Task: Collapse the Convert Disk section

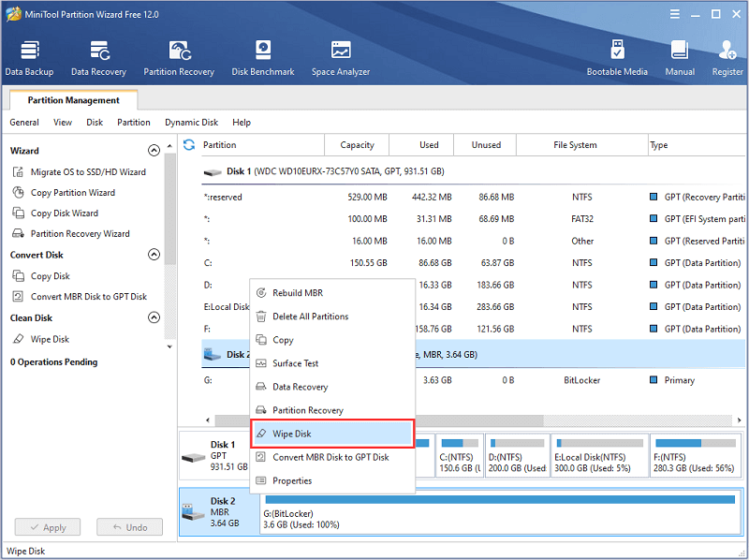Action: click(x=154, y=254)
